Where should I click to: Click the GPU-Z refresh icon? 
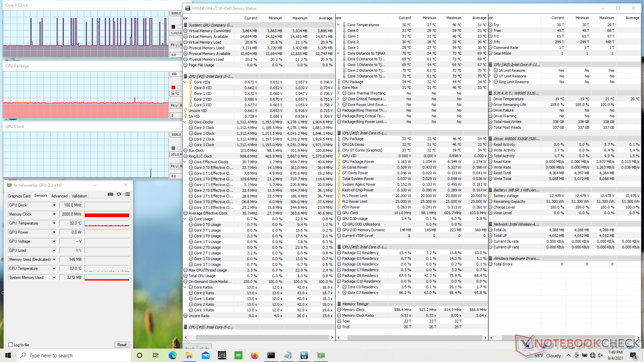[x=119, y=194]
